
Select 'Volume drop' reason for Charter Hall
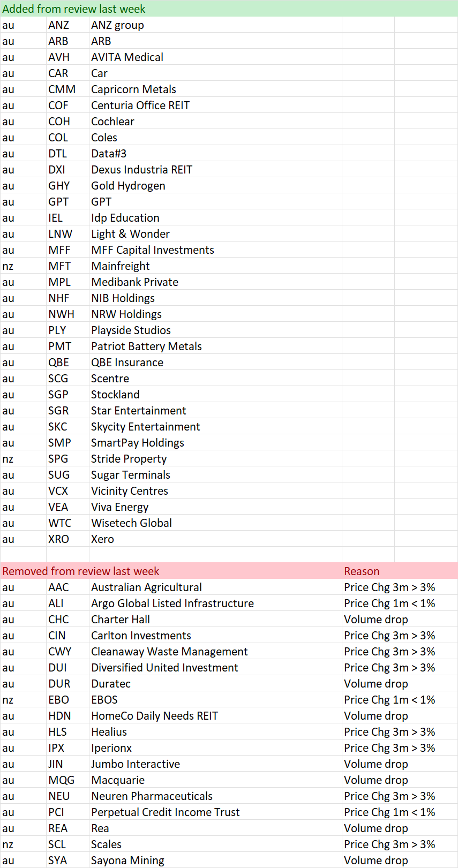tap(400, 619)
